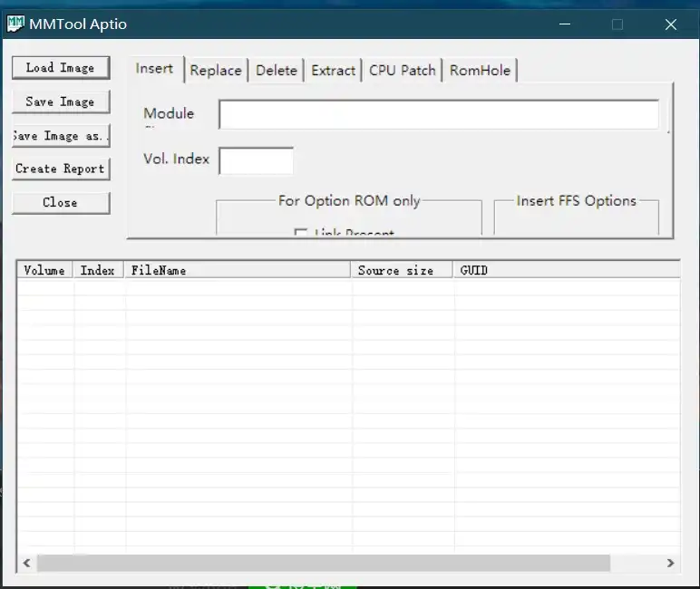Click the Vol. Index text box
Screen dimensions: 700x589
(x=256, y=161)
